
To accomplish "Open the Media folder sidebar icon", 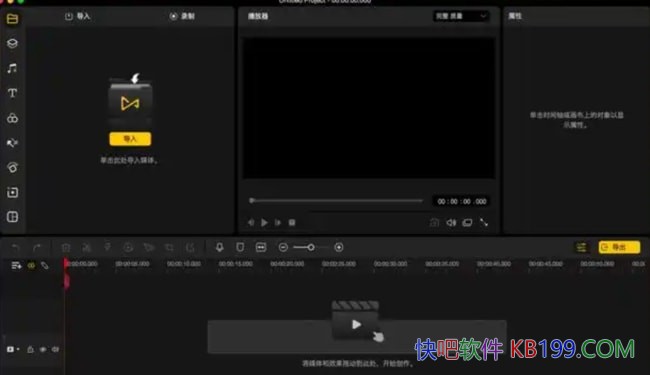I will (12, 19).
